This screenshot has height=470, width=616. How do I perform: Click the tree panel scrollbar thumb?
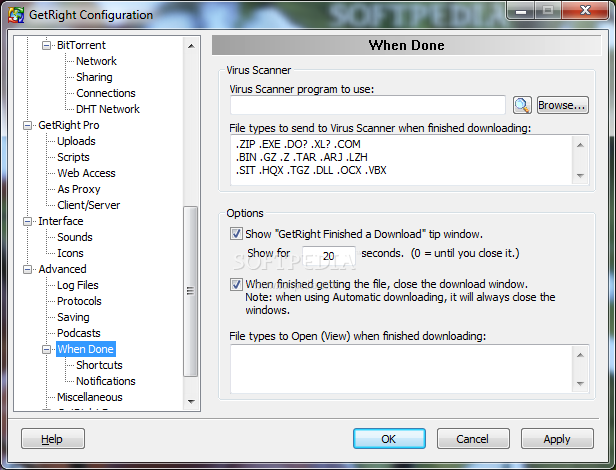191,291
